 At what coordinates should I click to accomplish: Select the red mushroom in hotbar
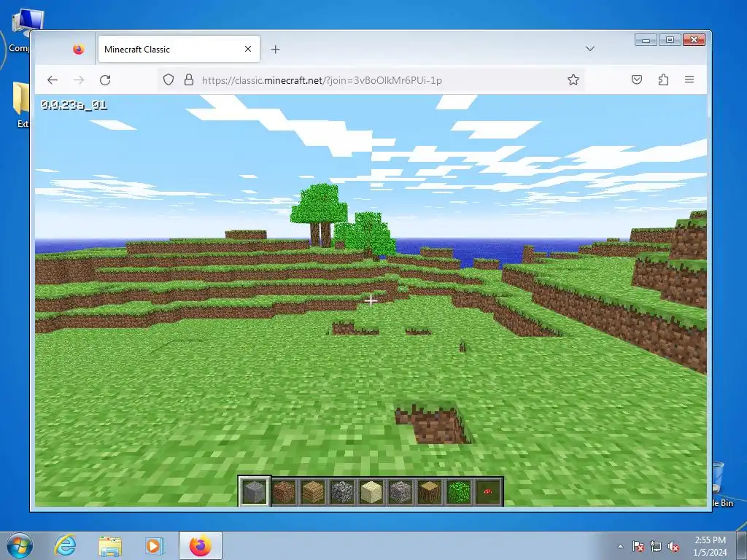(x=487, y=491)
